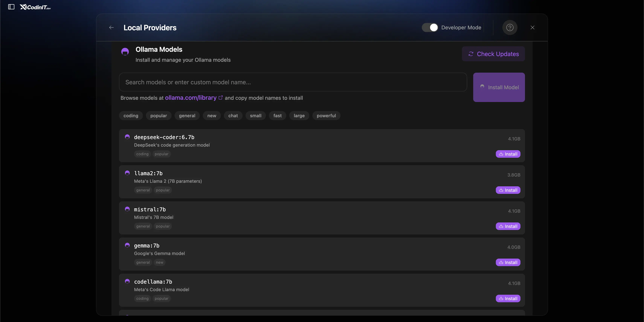Toggle the Developer Mode switch
644x322 pixels.
pos(430,27)
